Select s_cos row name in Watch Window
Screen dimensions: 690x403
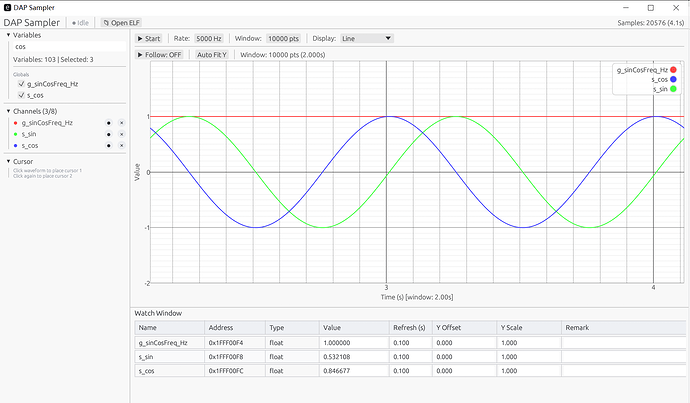click(147, 371)
